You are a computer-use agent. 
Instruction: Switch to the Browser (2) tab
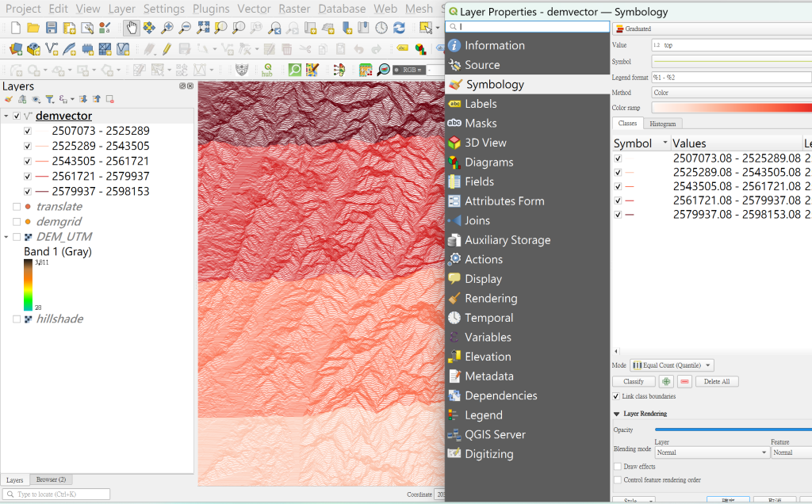[x=51, y=479]
